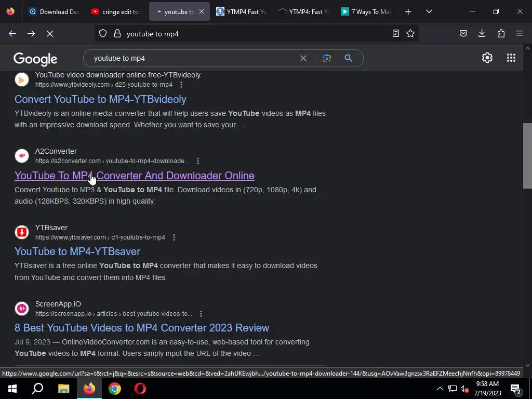The width and height of the screenshot is (532, 399).
Task: Click the ytbsaver.com URL text
Action: (100, 237)
